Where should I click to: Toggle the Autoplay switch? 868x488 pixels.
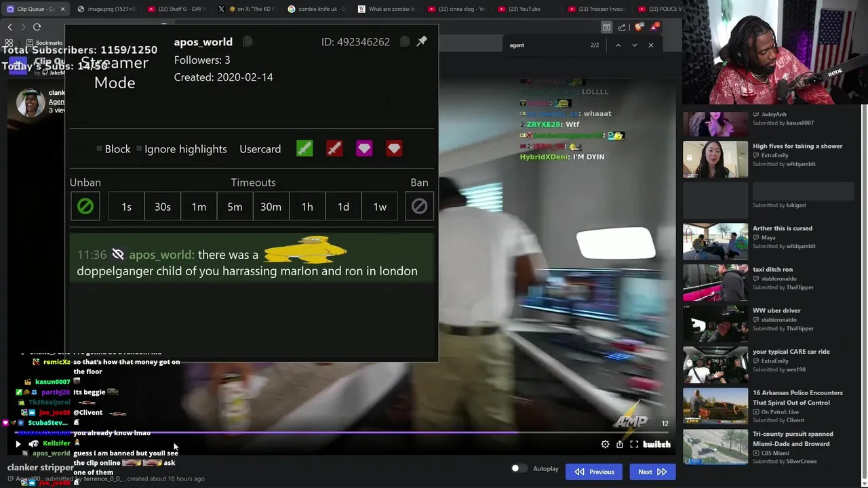coord(519,468)
